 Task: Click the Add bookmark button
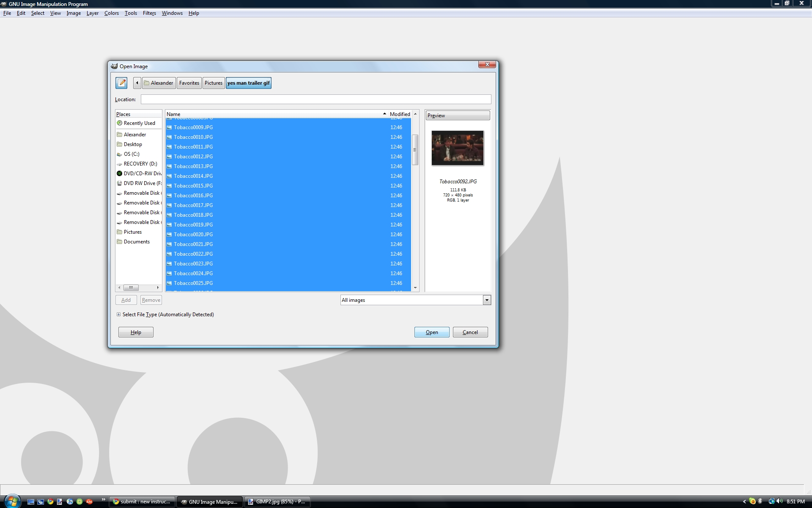point(126,300)
